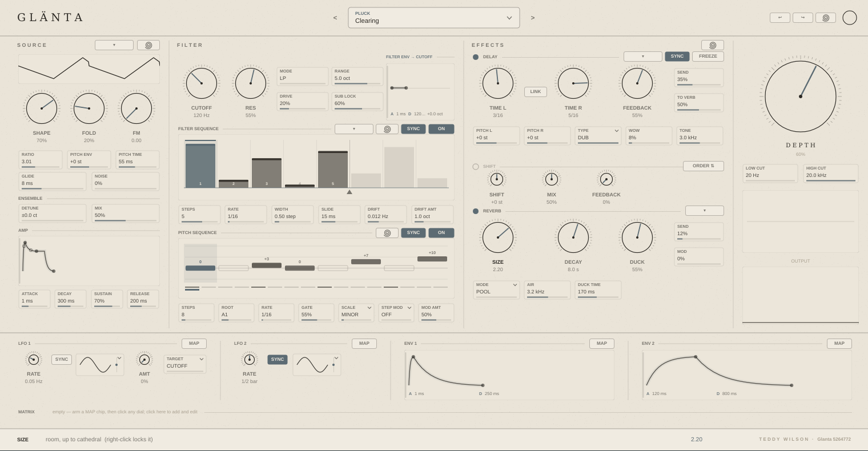Click the delay FREEZE button
The width and height of the screenshot is (868, 451).
(x=708, y=57)
